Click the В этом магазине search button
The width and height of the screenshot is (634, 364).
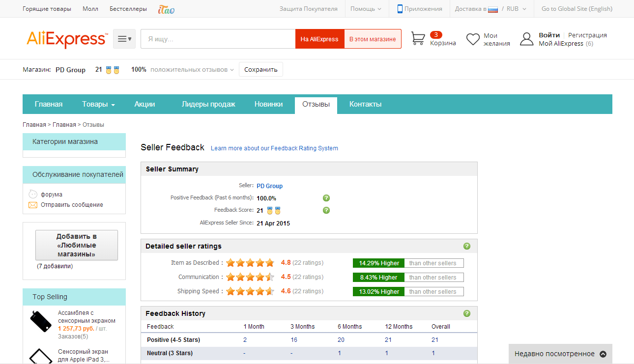click(373, 39)
